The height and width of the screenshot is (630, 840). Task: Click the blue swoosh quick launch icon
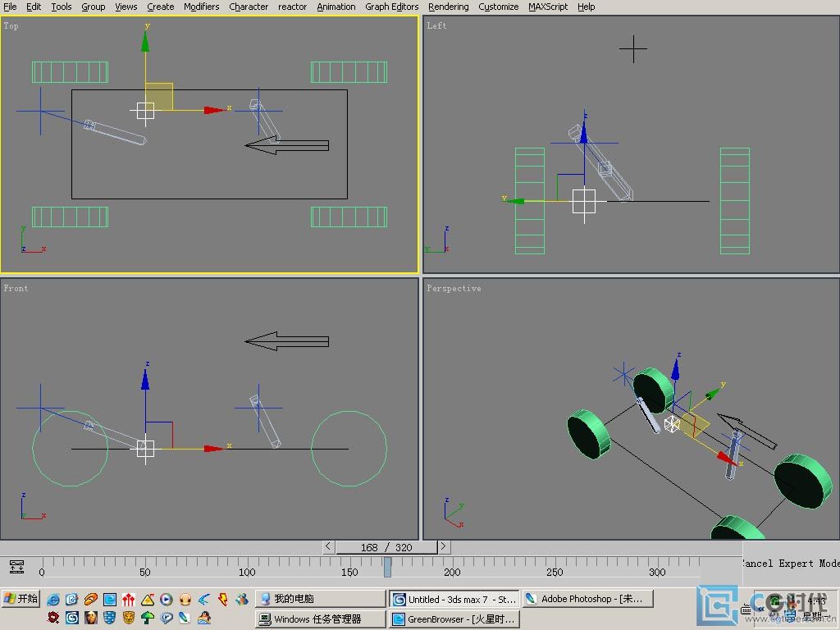point(204,600)
